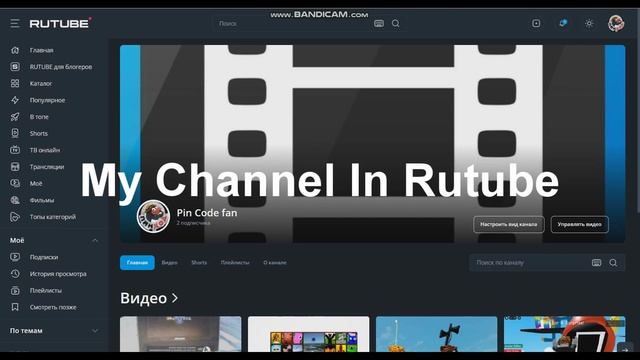Click the next arrow on video row
640x360 pixels.
pos(624,349)
